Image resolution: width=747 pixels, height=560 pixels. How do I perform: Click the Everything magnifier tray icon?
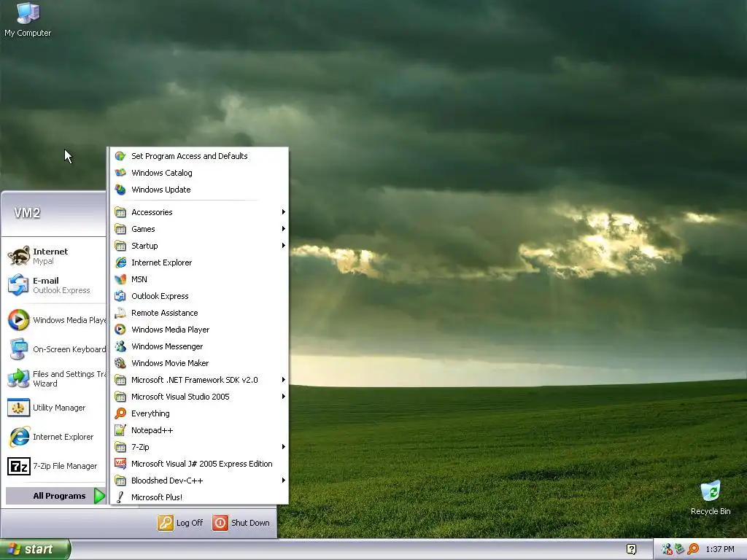pyautogui.click(x=693, y=549)
